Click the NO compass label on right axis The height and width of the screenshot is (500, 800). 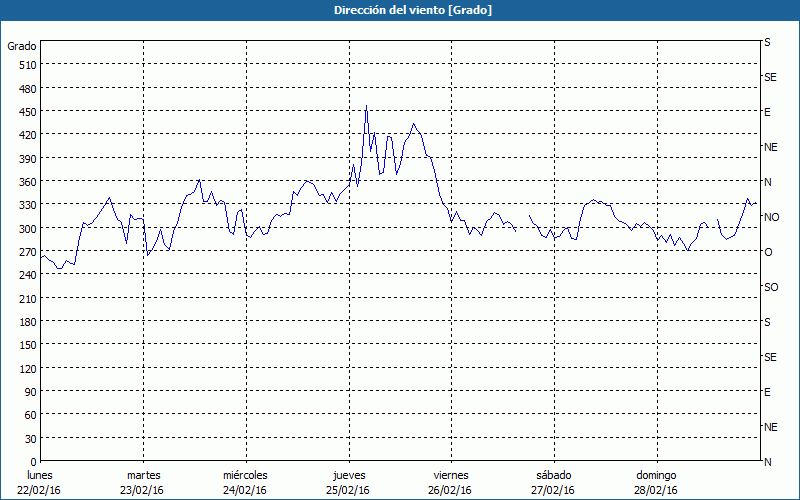771,217
